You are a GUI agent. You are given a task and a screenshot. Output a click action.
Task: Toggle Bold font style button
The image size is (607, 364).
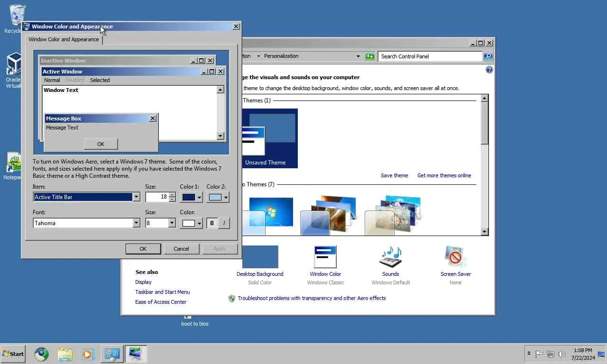click(212, 223)
